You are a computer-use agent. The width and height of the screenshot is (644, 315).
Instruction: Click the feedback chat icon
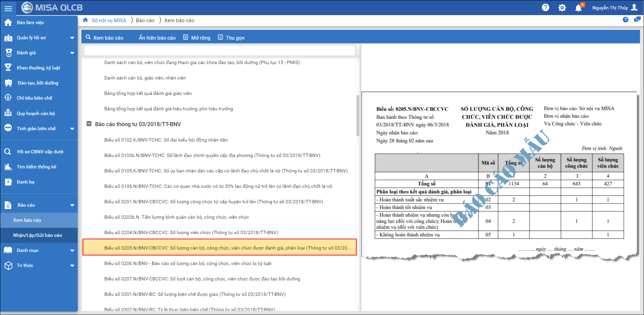point(637,20)
